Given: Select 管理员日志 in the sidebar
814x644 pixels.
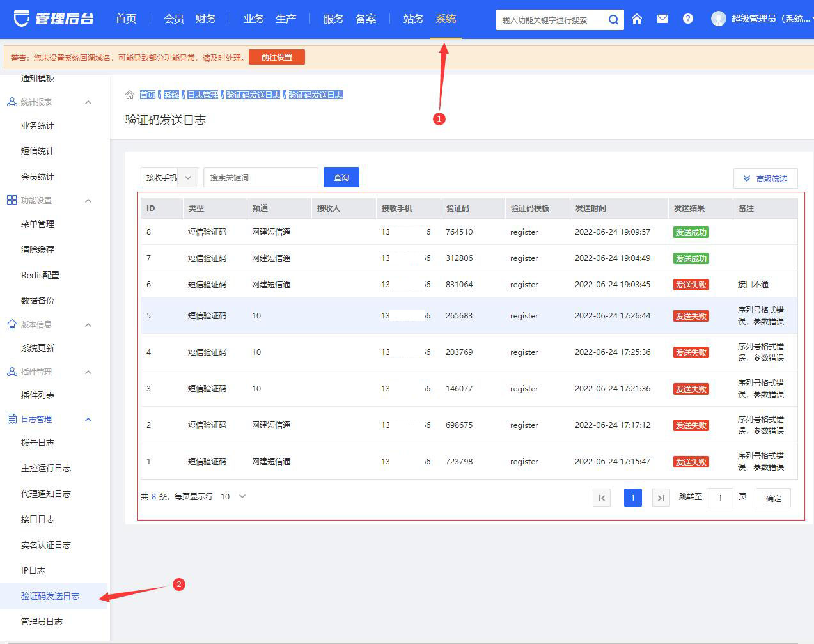Looking at the screenshot, I should coord(42,622).
